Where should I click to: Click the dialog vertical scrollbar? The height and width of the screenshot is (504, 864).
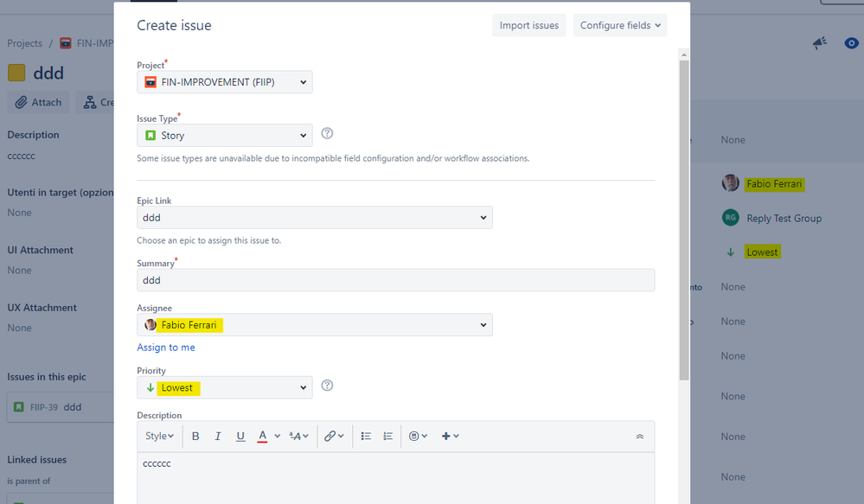click(x=684, y=220)
